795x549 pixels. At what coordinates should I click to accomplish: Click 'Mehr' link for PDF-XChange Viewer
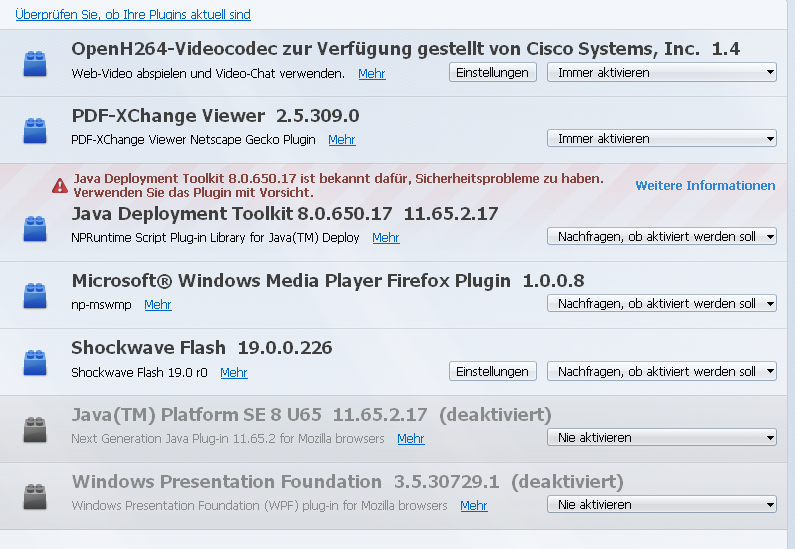click(x=342, y=139)
